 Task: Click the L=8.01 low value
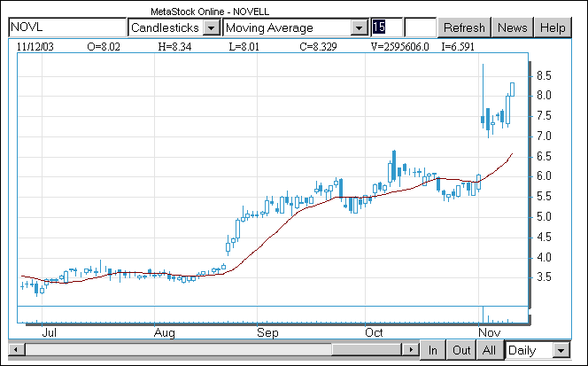point(244,47)
